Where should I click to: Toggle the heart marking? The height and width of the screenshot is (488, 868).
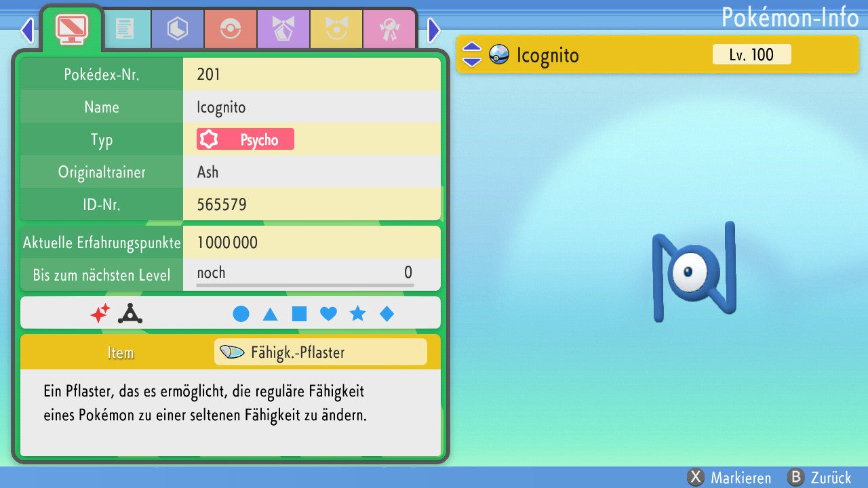[328, 314]
